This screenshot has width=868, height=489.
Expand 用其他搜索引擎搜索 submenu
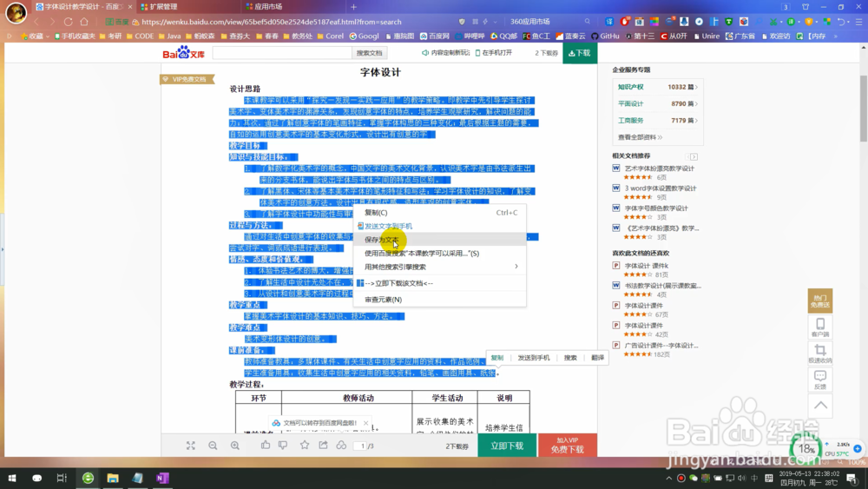(x=439, y=267)
